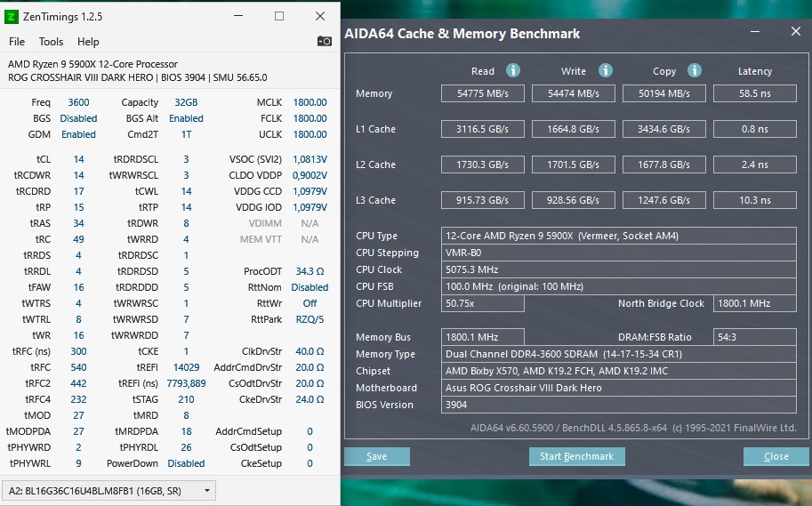Click L1 Cache Copy value 3434.6 GB/s
The height and width of the screenshot is (506, 812).
pyautogui.click(x=663, y=129)
